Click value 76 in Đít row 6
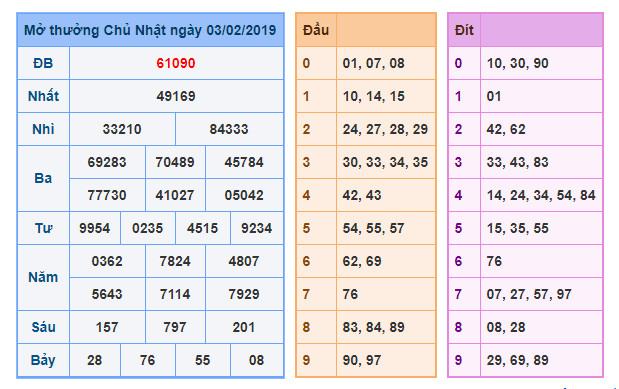The height and width of the screenshot is (389, 619). coord(494,261)
